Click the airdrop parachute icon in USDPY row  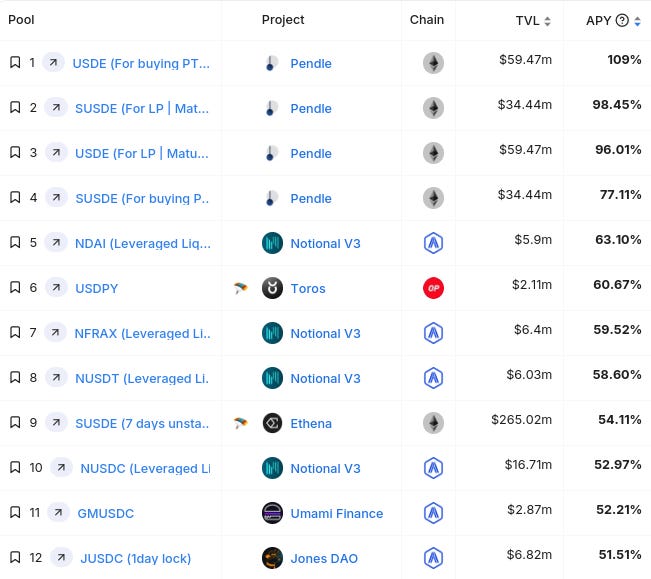tap(240, 288)
